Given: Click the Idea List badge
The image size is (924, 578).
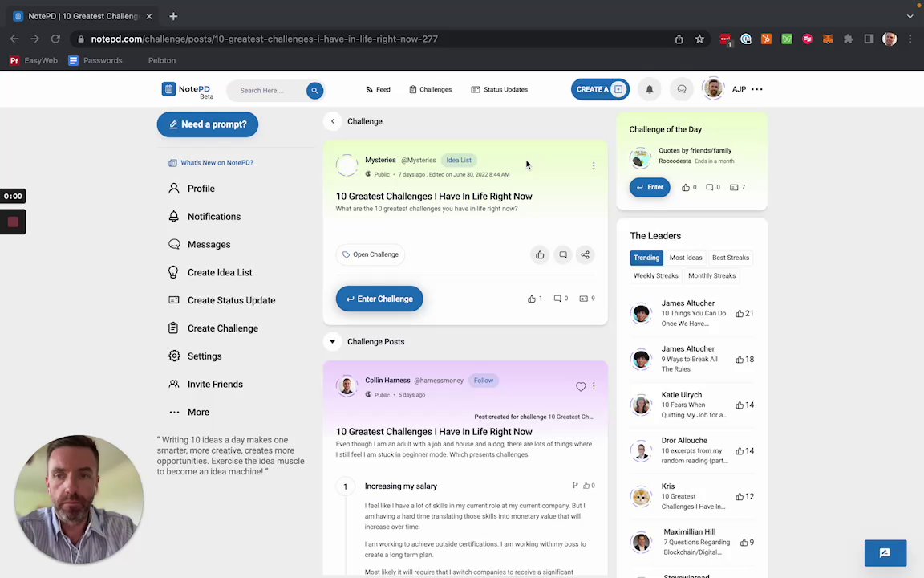Looking at the screenshot, I should [x=459, y=161].
